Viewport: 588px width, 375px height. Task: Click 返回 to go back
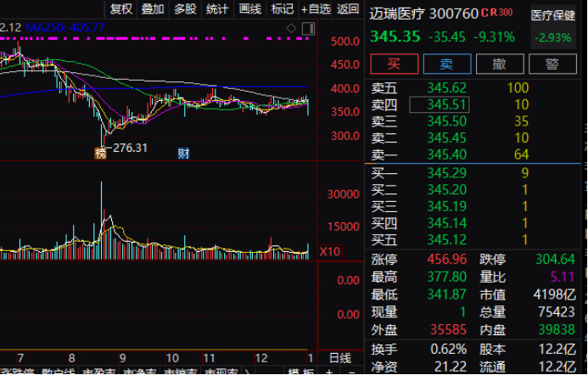point(348,9)
